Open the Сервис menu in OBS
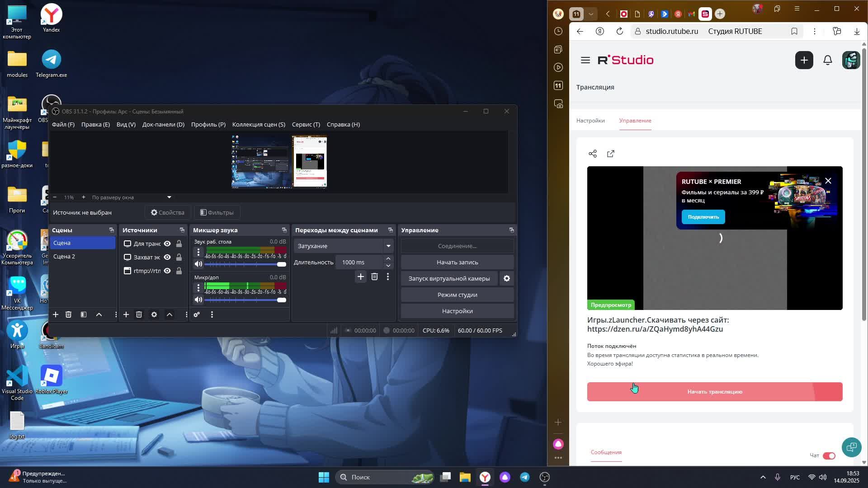Viewport: 868px width, 488px height. (x=306, y=125)
